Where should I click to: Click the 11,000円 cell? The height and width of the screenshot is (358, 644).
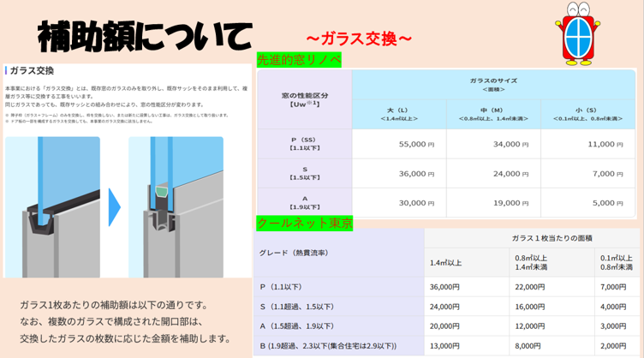(588, 144)
